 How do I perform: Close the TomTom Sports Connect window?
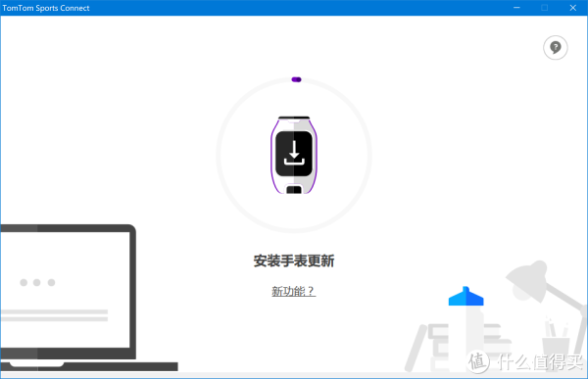click(573, 8)
